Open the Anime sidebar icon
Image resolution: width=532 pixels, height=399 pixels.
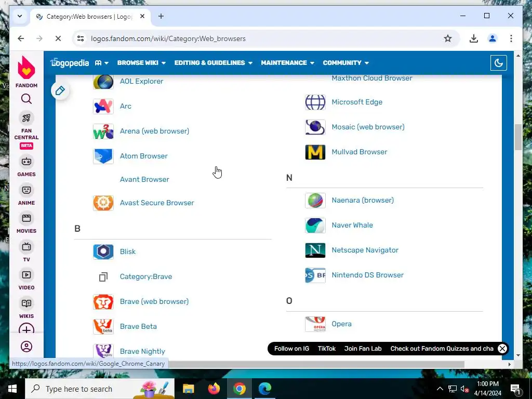(26, 190)
